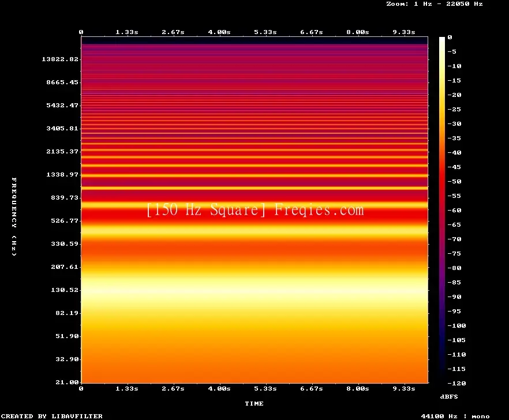This screenshot has width=509, height=420.
Task: Click 6.67s on the bottom time axis
Action: tap(311, 388)
